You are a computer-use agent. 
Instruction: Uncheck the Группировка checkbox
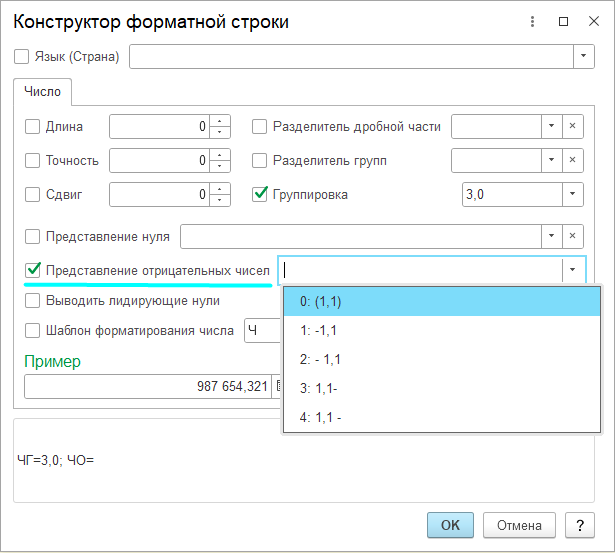click(x=260, y=194)
